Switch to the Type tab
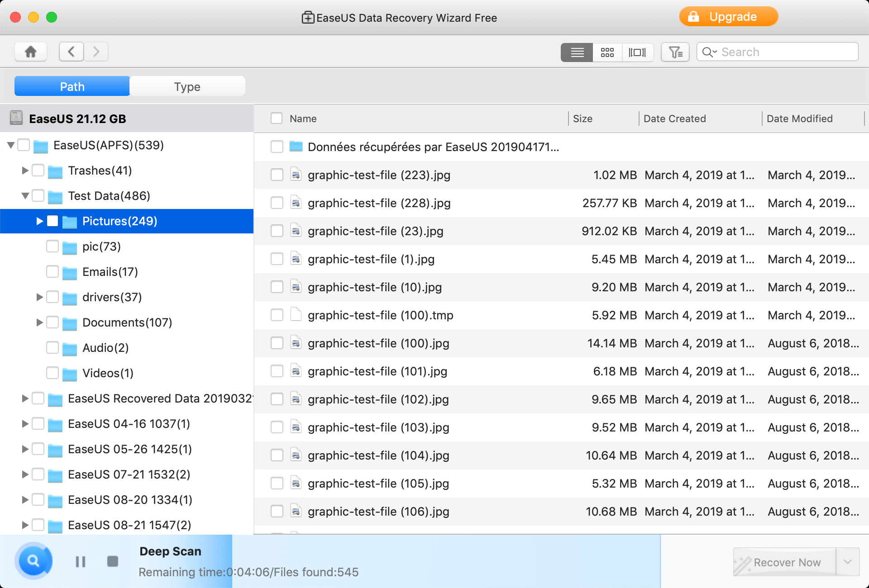This screenshot has height=588, width=869. 187,86
